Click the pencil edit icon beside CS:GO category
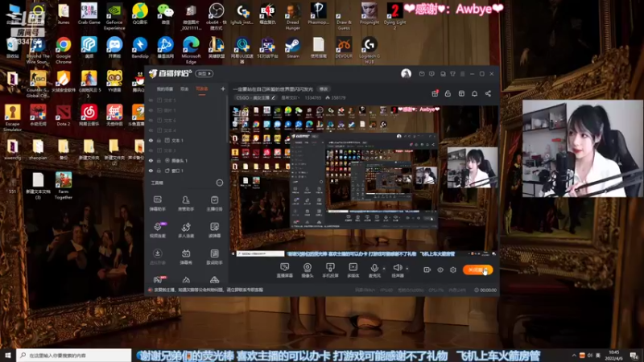 274,97
